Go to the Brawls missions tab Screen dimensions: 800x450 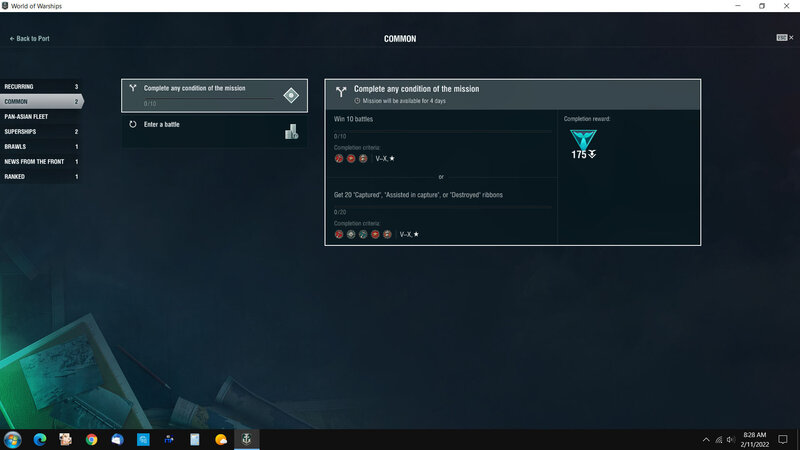coord(40,146)
